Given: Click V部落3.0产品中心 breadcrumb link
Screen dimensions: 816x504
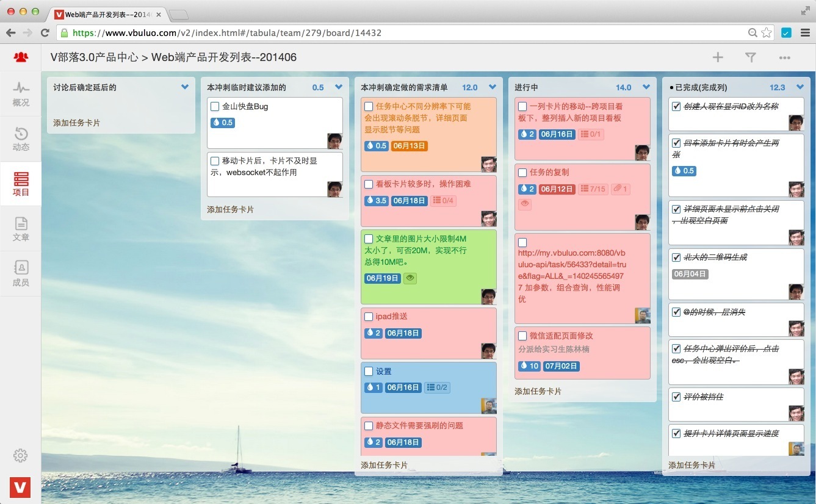Looking at the screenshot, I should click(94, 57).
